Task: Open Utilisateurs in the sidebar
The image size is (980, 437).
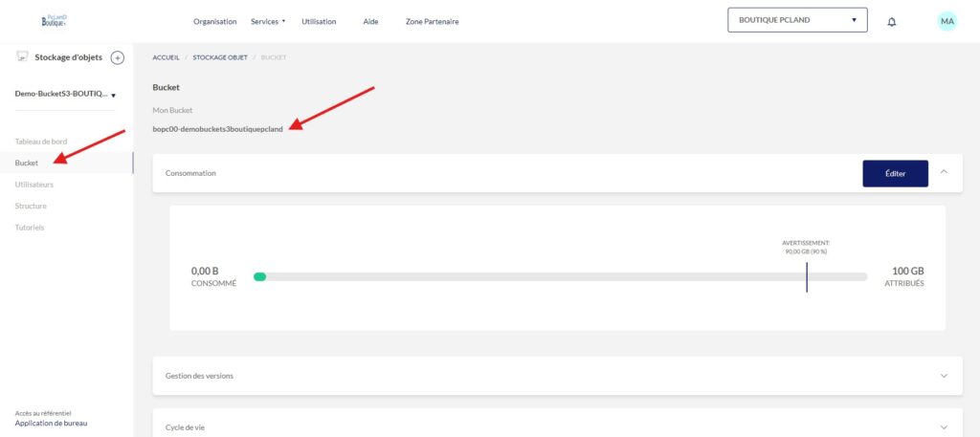Action: pyautogui.click(x=34, y=184)
